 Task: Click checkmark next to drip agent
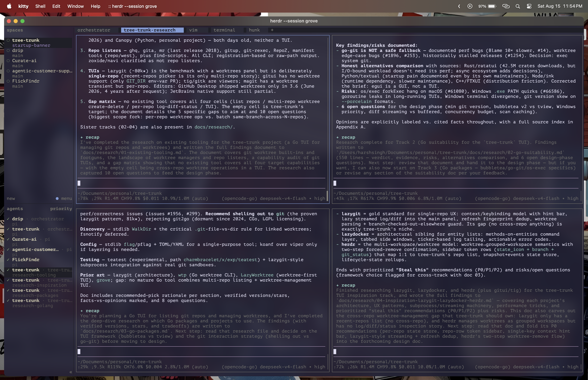(8, 219)
